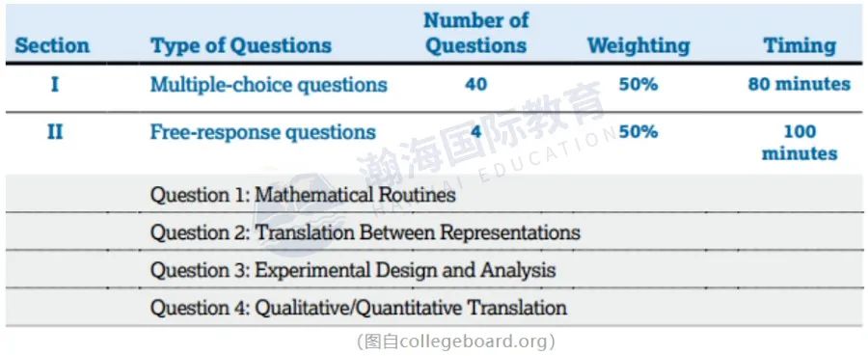The image size is (868, 356).
Task: Select the 40 questions cell
Action: [x=476, y=85]
